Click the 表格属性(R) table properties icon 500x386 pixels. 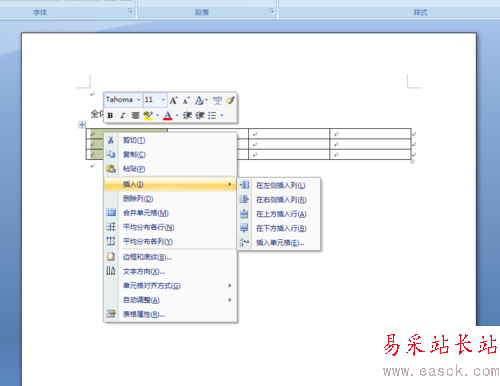(111, 314)
